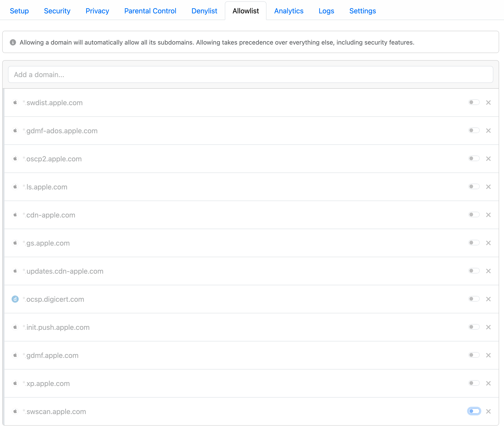Viewport: 504px width, 431px height.
Task: Click the Apple favicon beside cdn-apple.com
Action: click(x=15, y=215)
